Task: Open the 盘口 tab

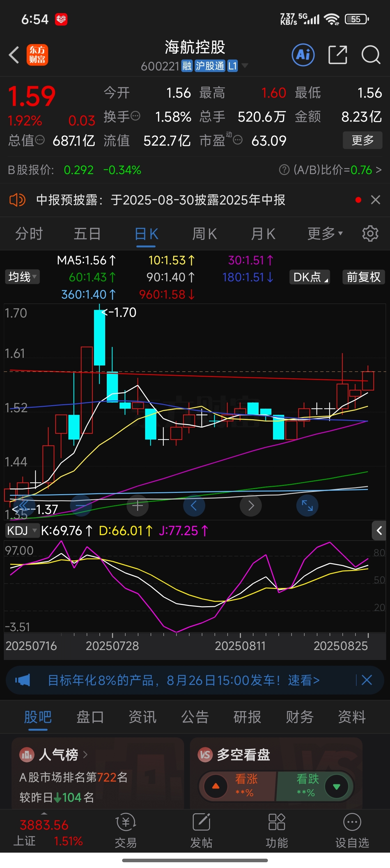Action: [x=90, y=717]
